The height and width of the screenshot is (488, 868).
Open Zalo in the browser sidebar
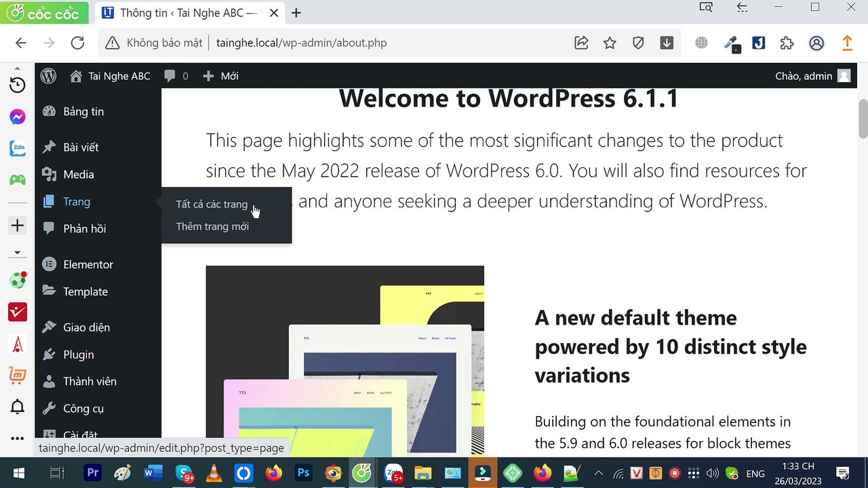point(18,148)
